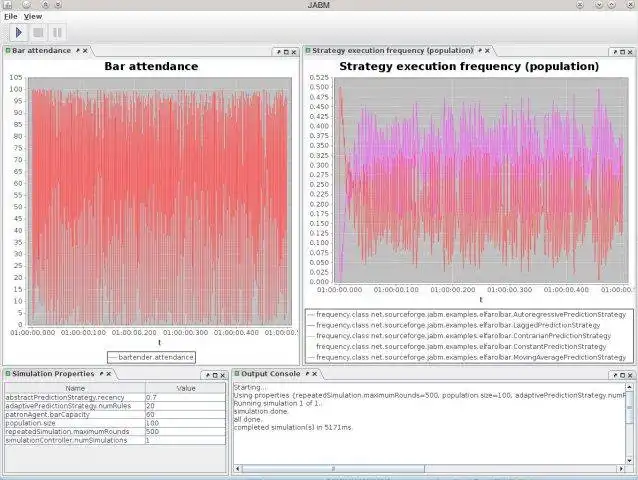The height and width of the screenshot is (480, 638).
Task: Click the Output Console scroll up arrow
Action: pos(629,387)
